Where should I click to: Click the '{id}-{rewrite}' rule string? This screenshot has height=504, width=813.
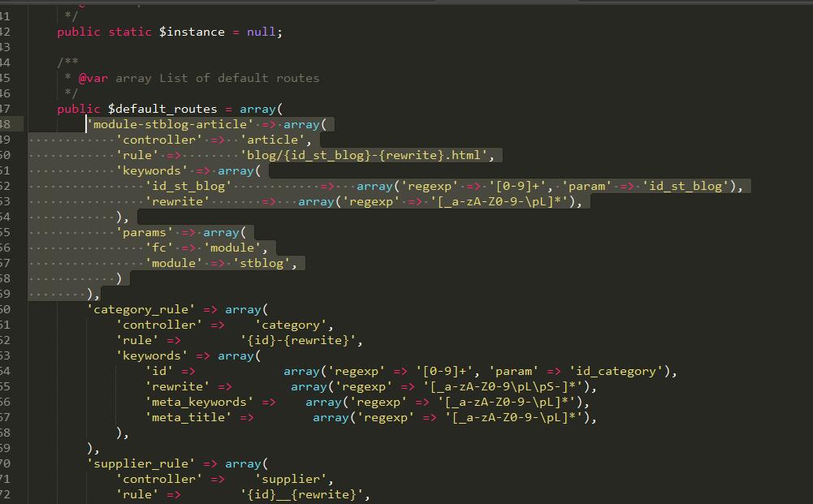(x=297, y=341)
